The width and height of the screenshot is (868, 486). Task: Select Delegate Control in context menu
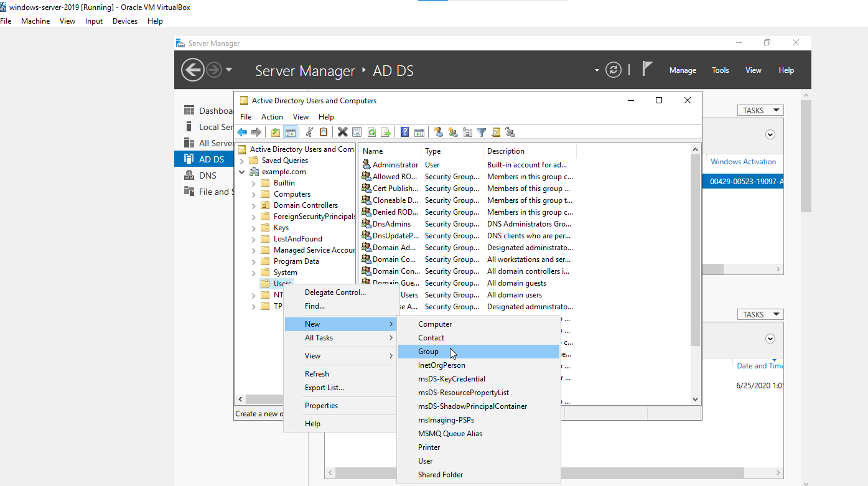point(341,292)
